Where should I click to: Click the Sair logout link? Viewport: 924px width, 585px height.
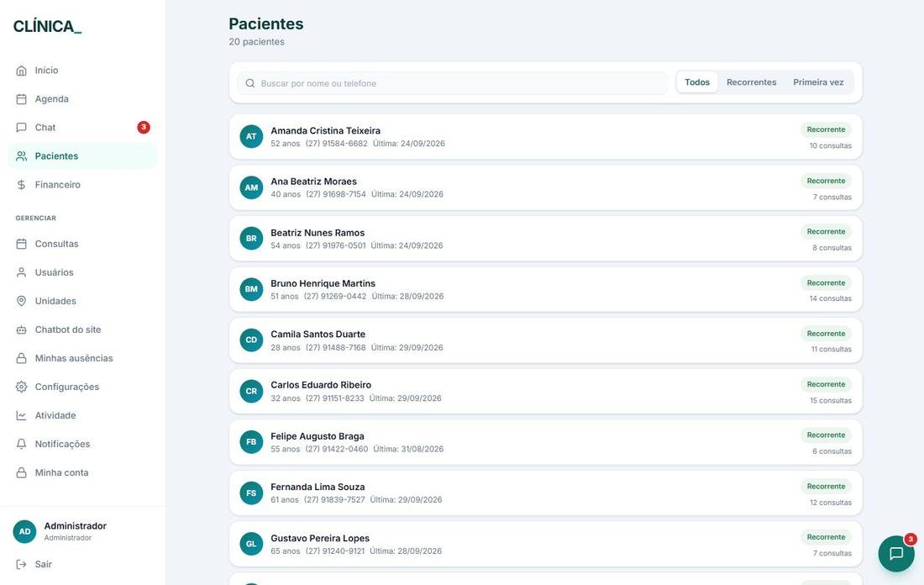(82, 564)
